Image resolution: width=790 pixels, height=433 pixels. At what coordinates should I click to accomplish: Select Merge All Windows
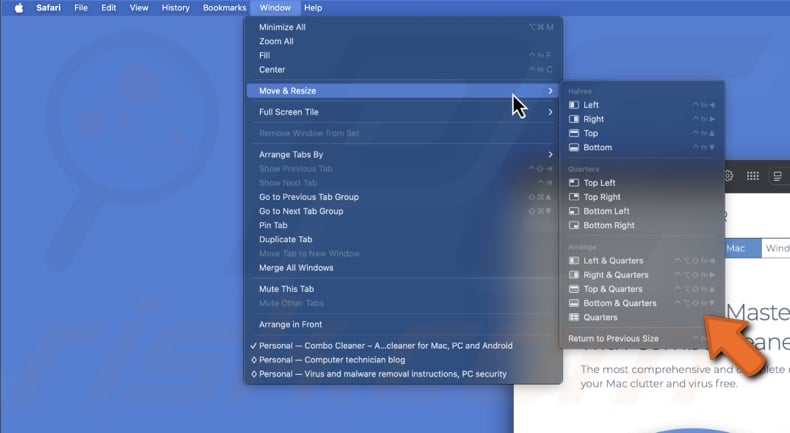pyautogui.click(x=296, y=268)
